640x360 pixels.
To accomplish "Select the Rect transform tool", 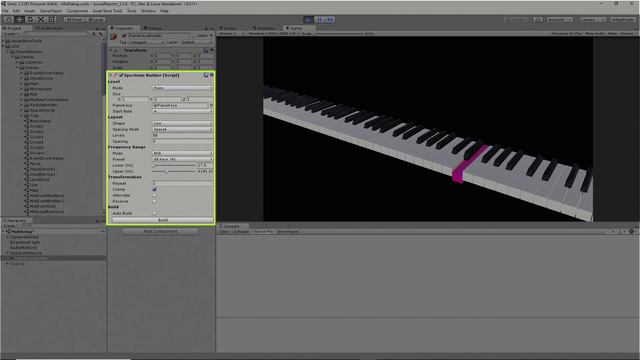I will point(52,20).
